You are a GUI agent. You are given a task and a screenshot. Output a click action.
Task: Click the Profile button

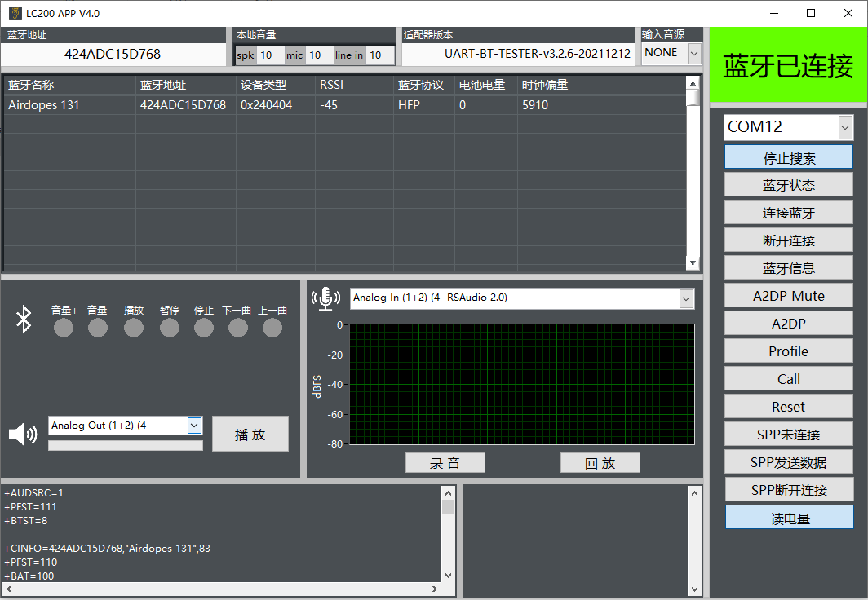click(789, 351)
